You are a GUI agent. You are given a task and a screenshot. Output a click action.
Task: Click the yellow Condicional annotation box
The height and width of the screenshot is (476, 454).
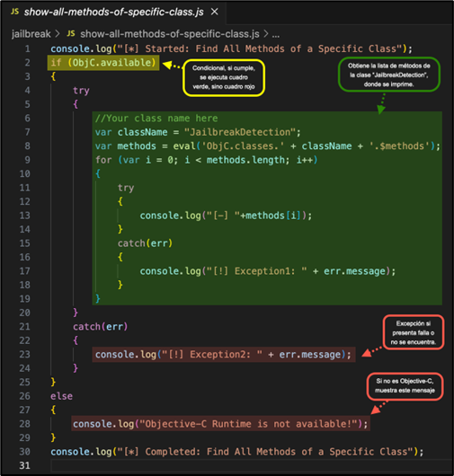[224, 78]
